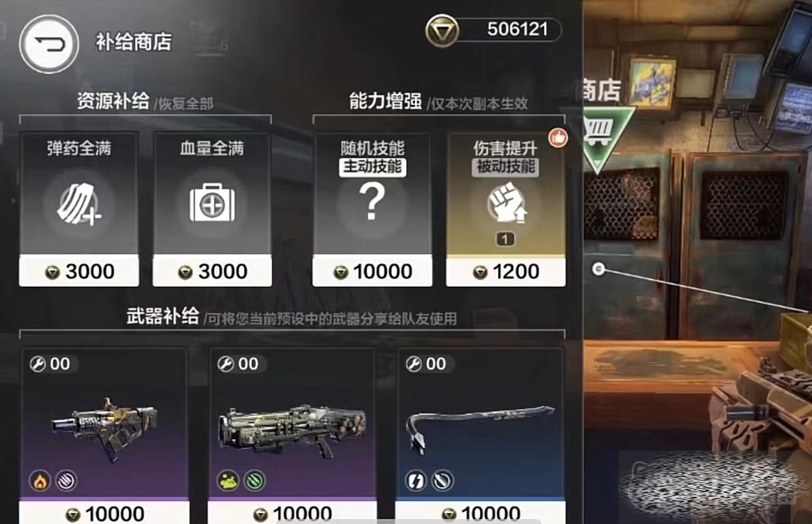Choose the damage boost fist icon
This screenshot has height=524, width=812.
pyautogui.click(x=506, y=202)
